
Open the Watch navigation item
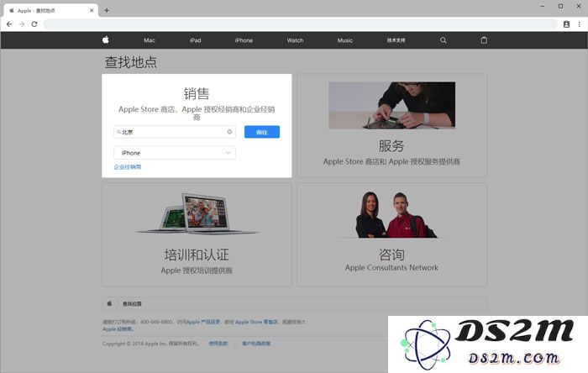[x=295, y=40]
